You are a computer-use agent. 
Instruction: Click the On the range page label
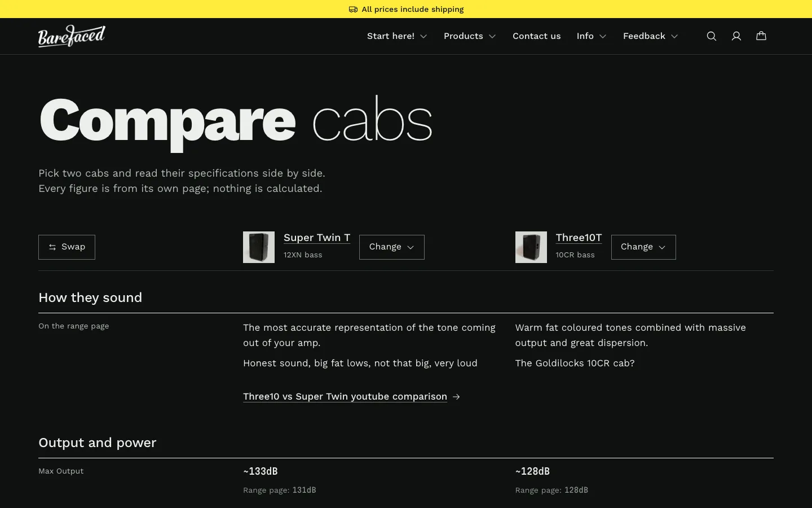(x=74, y=326)
